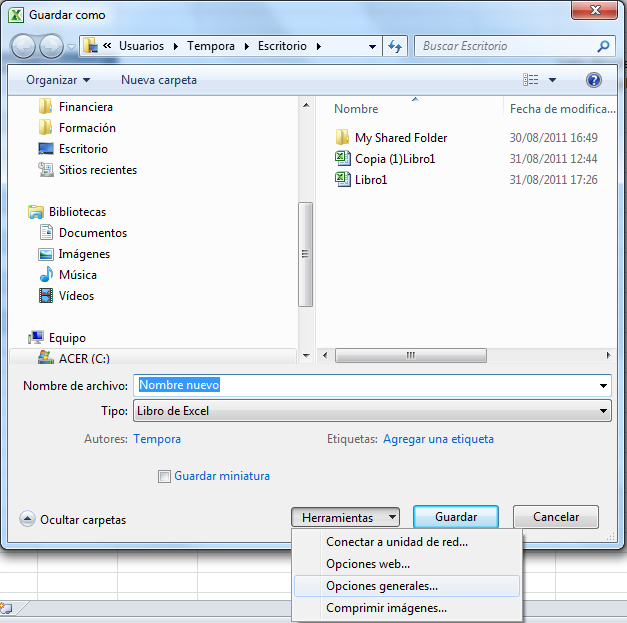The image size is (627, 623).
Task: Select the date 31/08/2011 17:26
Action: [x=553, y=180]
